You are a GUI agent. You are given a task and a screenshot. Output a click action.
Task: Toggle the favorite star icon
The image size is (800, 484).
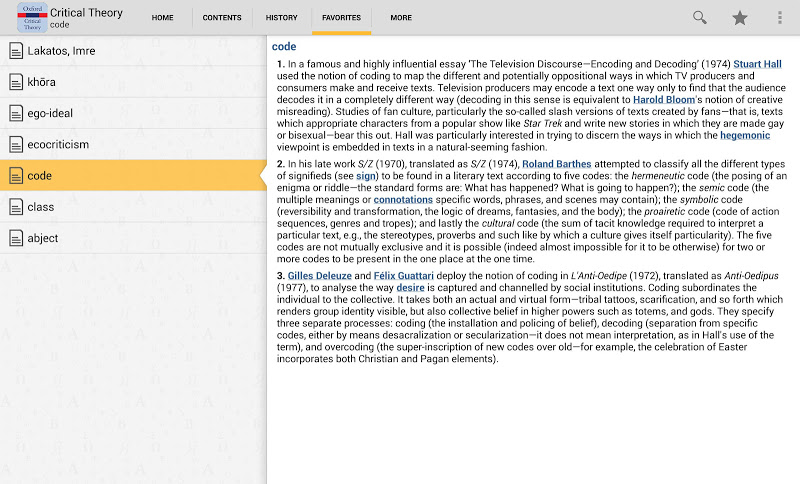(x=739, y=18)
